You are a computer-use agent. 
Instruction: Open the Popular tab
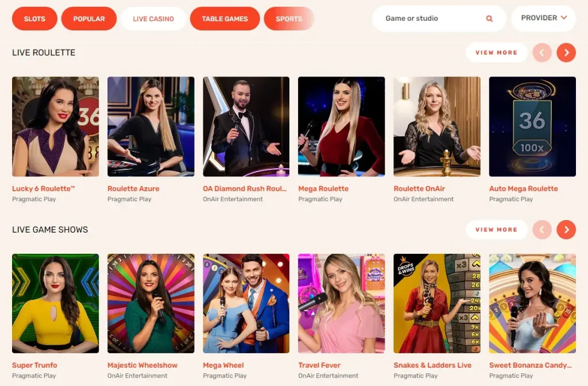[x=89, y=18]
